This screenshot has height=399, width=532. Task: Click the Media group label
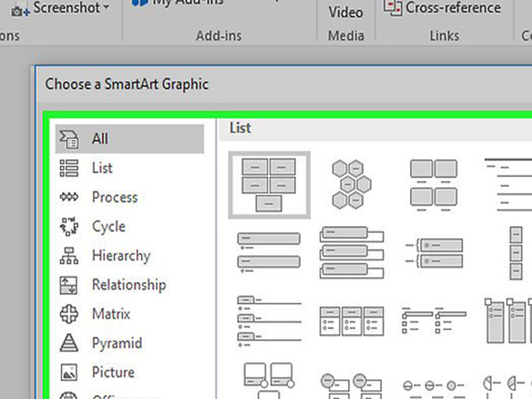346,36
